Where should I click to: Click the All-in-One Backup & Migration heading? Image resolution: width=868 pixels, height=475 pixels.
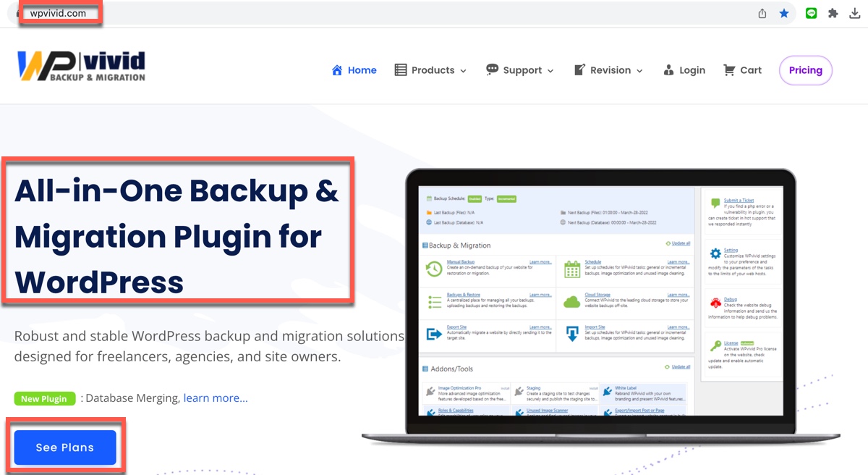pyautogui.click(x=177, y=237)
